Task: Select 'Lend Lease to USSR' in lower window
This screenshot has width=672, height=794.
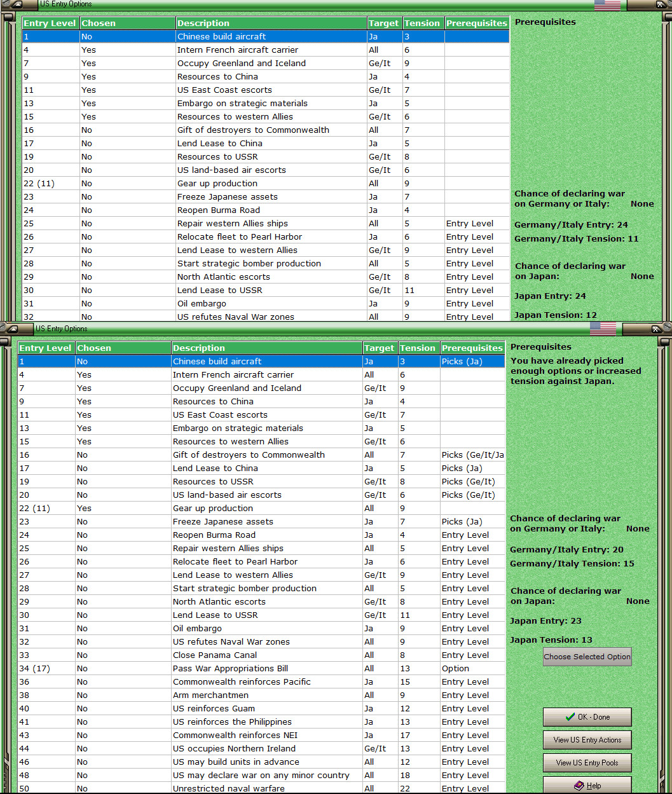Action: [261, 615]
